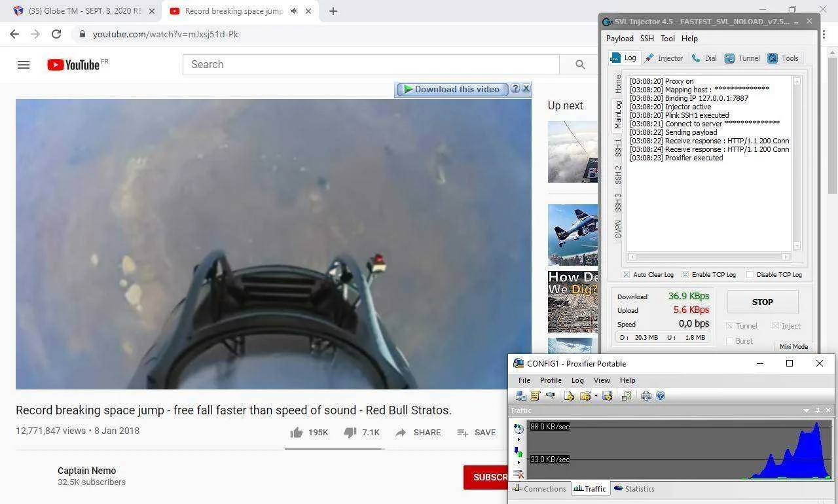Toggle the Auto Clear Log checkbox
This screenshot has height=504, width=838.
[x=626, y=275]
